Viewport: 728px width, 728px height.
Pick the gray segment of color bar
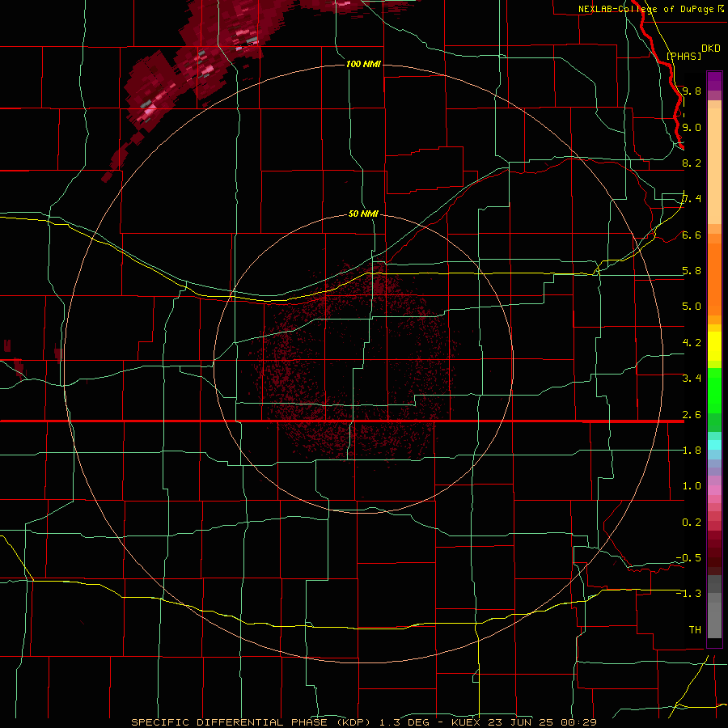point(714,608)
